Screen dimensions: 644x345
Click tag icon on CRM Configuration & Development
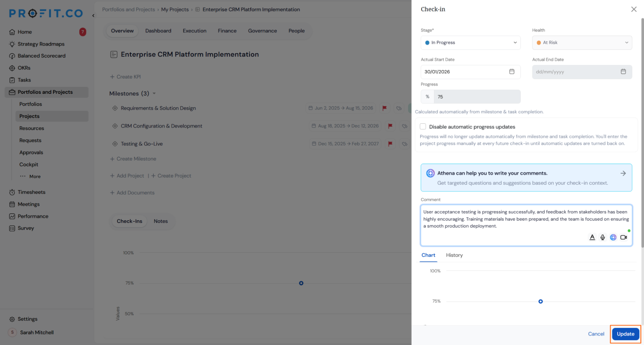click(x=405, y=126)
